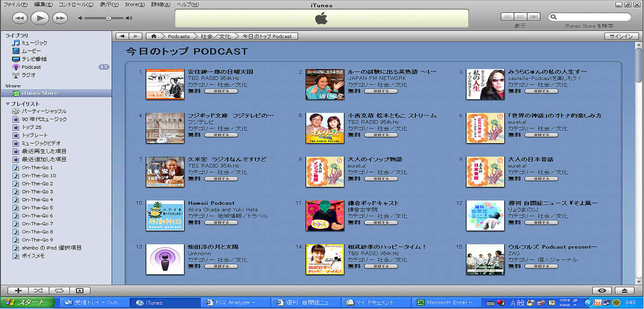Image resolution: width=644 pixels, height=309 pixels.
Task: Open the 最近追加した項目 playlist
Action: 44,159
